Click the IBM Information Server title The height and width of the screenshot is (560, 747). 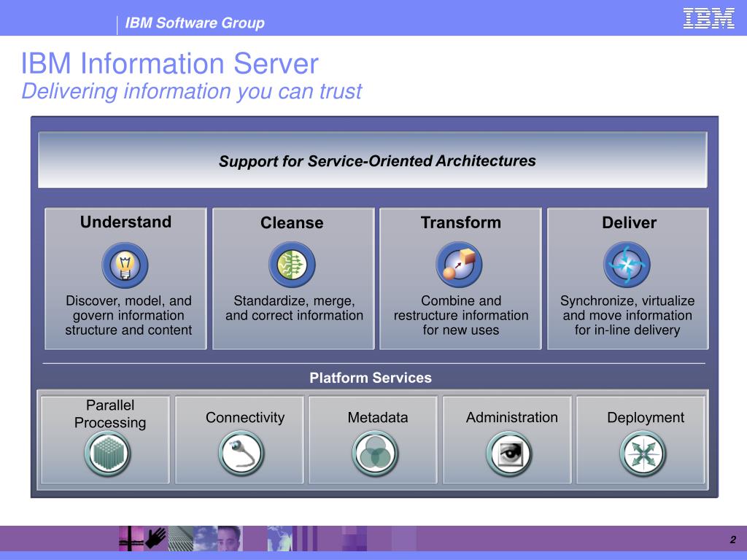coord(169,63)
